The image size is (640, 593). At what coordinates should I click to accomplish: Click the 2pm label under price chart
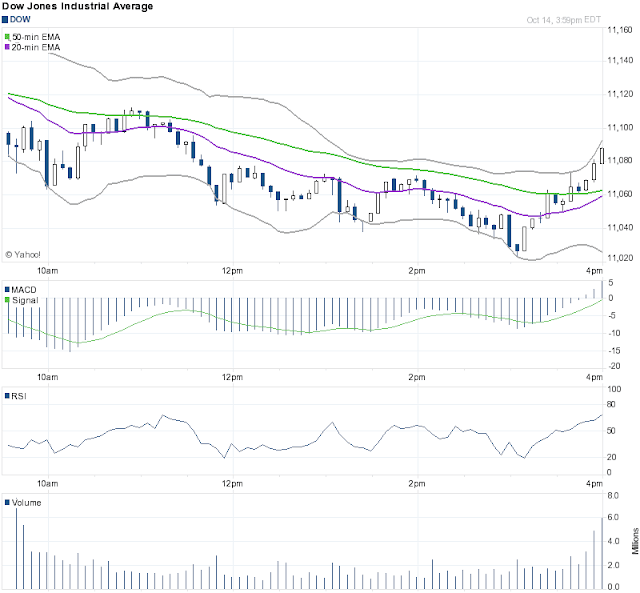[x=417, y=271]
